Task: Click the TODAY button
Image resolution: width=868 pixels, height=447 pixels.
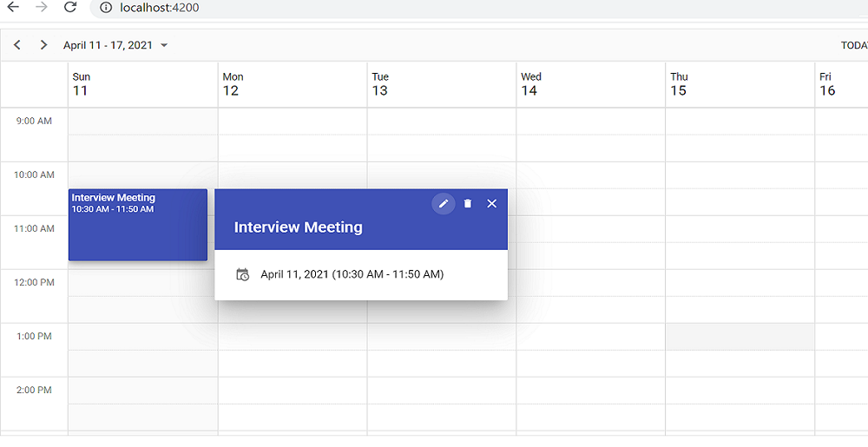Action: [854, 45]
